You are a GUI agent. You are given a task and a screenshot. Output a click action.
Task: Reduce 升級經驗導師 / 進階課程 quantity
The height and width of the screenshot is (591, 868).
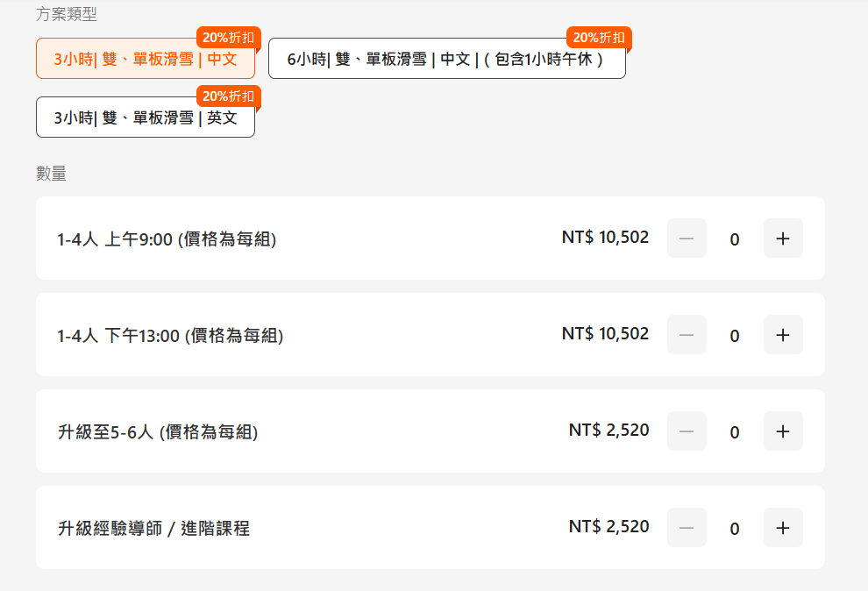[687, 528]
